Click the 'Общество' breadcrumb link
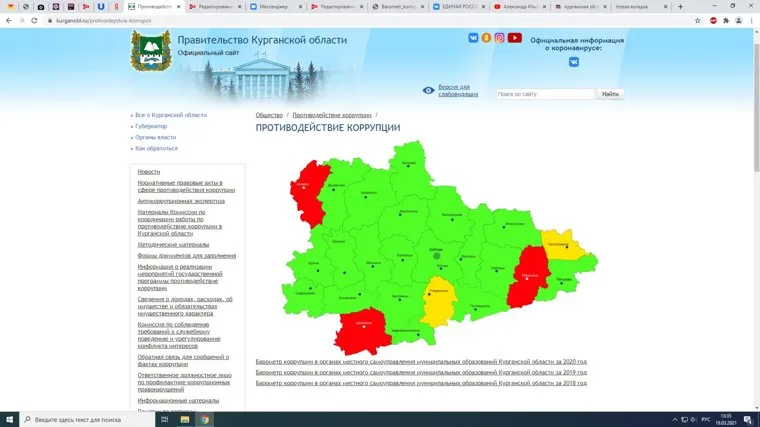The width and height of the screenshot is (760, 427). tap(269, 115)
